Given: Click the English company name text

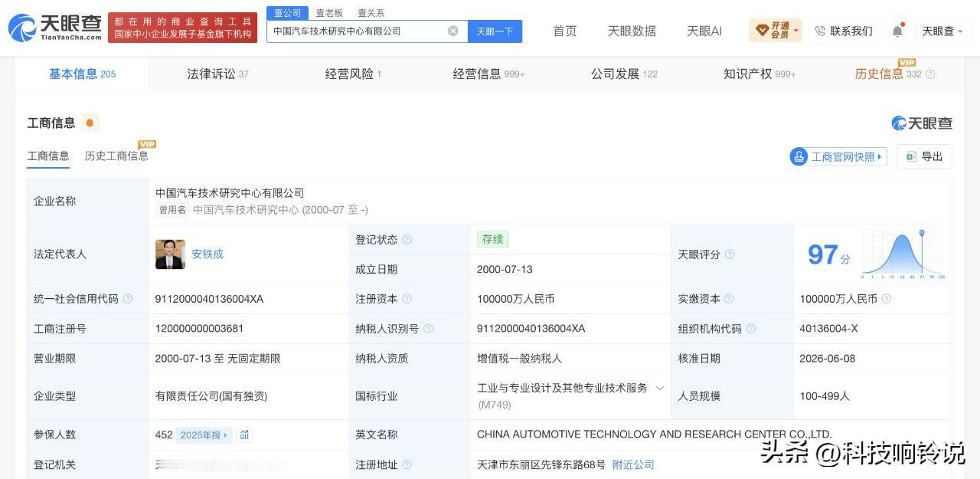Looking at the screenshot, I should [654, 435].
